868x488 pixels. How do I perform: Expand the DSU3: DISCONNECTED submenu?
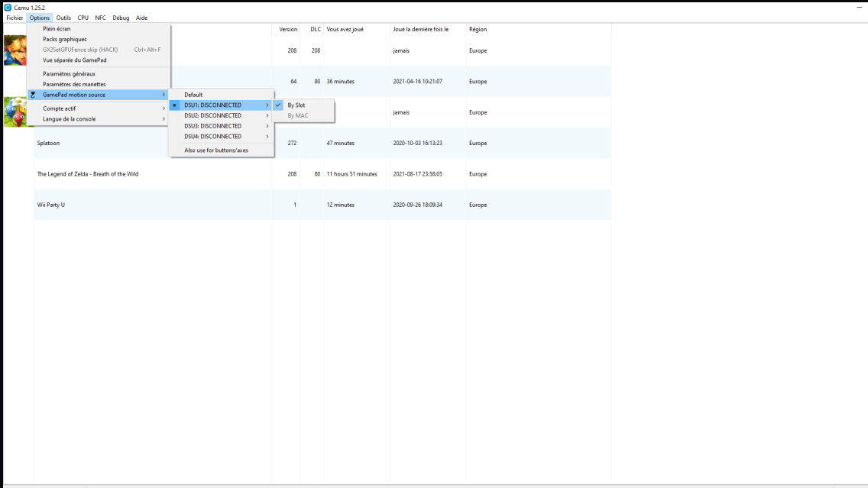click(212, 126)
